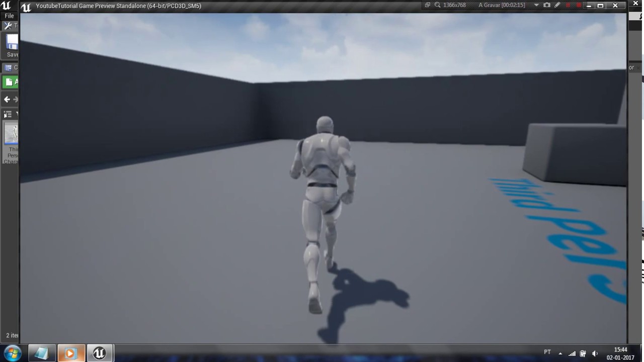644x362 pixels.
Task: Open the Windows Start menu orb
Action: [x=12, y=353]
